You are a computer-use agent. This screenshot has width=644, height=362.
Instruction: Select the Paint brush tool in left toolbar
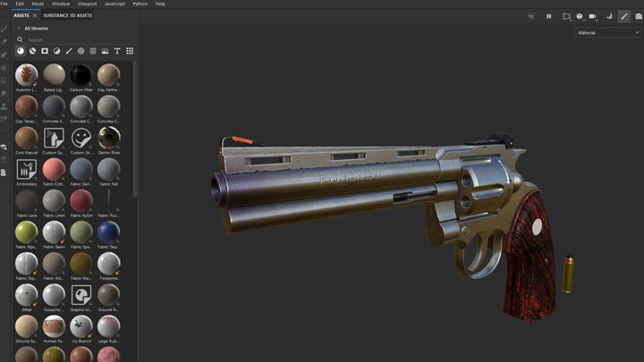(4, 29)
